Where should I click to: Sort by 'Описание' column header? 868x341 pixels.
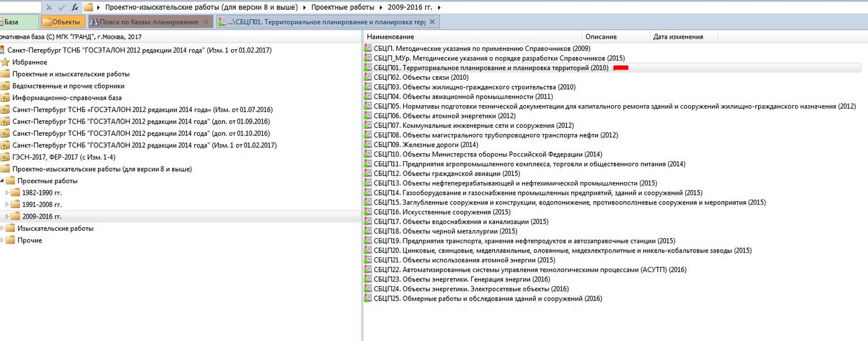tap(617, 36)
